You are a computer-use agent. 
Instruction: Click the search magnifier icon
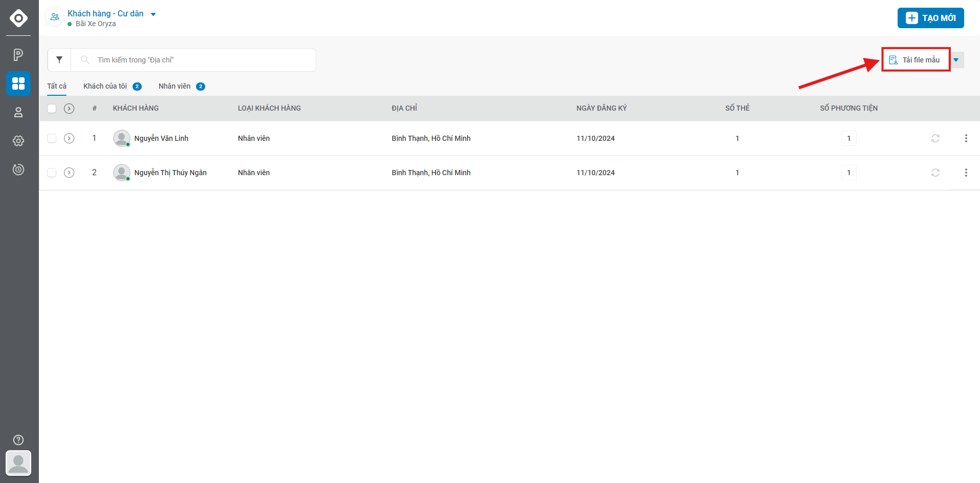[85, 60]
